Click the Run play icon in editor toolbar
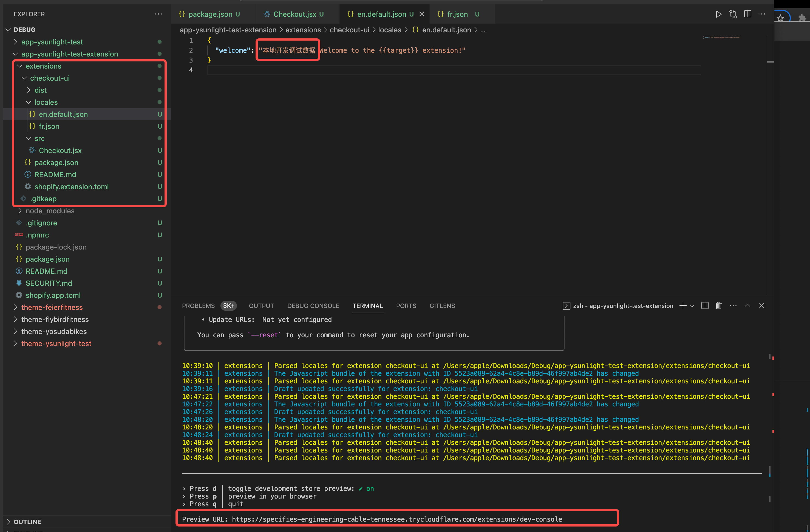The image size is (810, 532). (718, 14)
